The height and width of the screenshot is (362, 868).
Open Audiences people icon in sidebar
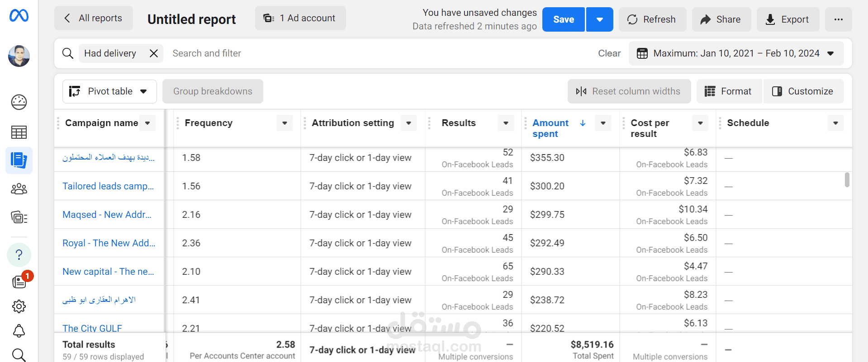click(x=19, y=189)
